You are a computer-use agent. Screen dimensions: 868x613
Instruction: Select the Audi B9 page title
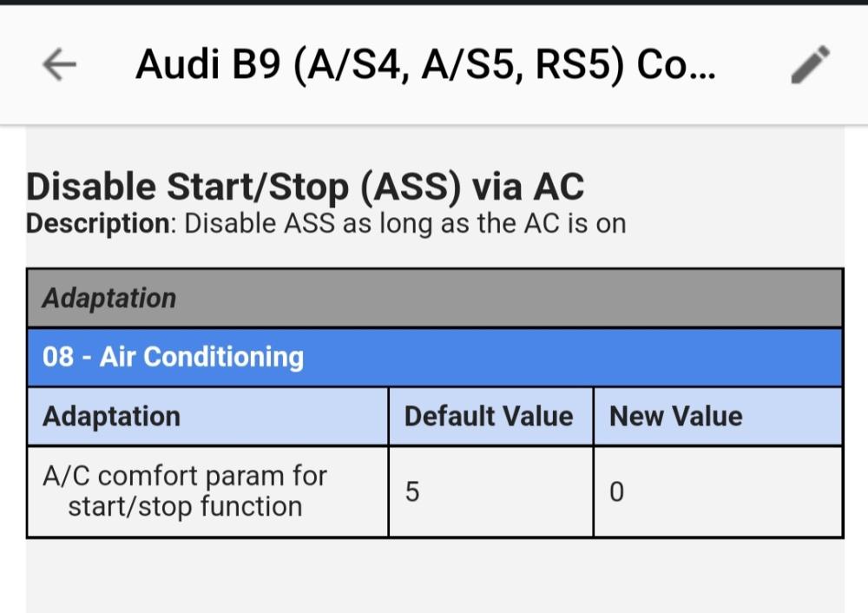425,65
